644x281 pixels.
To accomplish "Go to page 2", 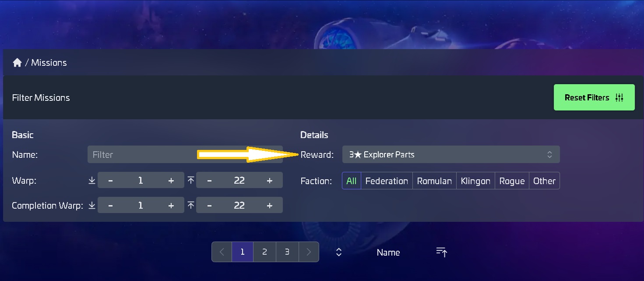I will coord(264,252).
